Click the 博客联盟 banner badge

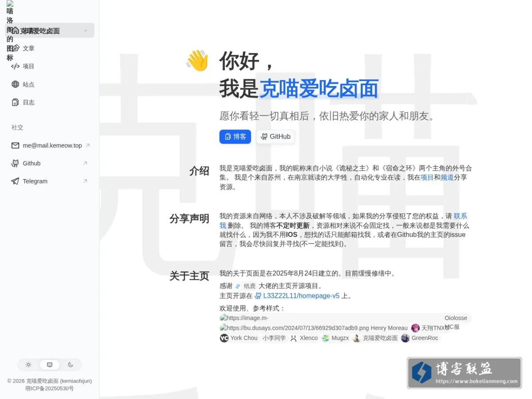coord(464,373)
